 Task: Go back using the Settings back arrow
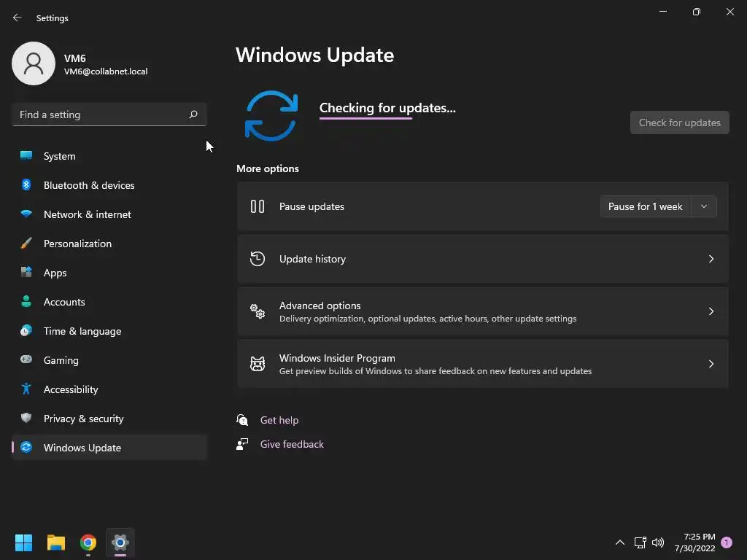pyautogui.click(x=18, y=17)
